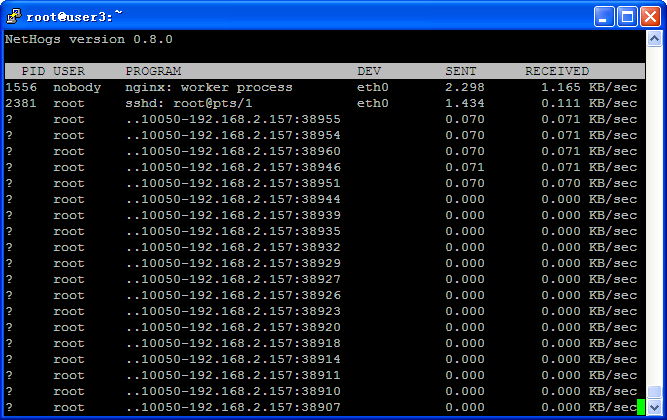Click the connection ending in :38911

[233, 375]
